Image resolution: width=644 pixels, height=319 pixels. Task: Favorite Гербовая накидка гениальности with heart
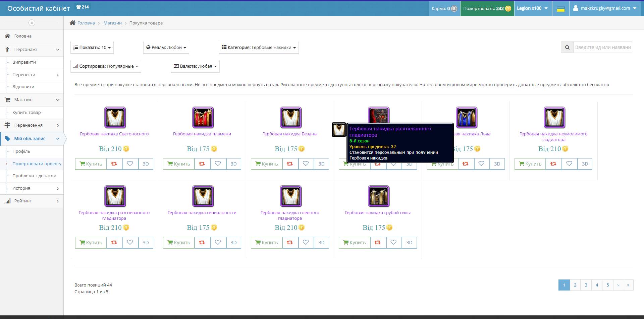(218, 243)
